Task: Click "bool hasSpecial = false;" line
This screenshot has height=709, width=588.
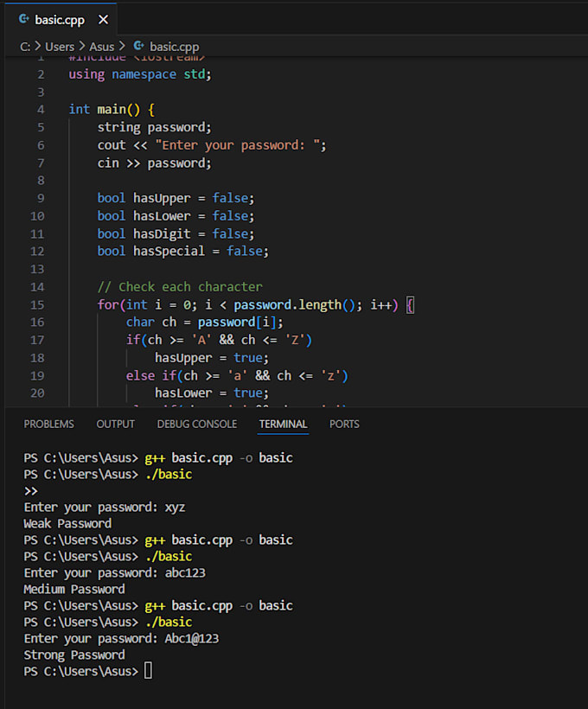Action: click(x=183, y=252)
